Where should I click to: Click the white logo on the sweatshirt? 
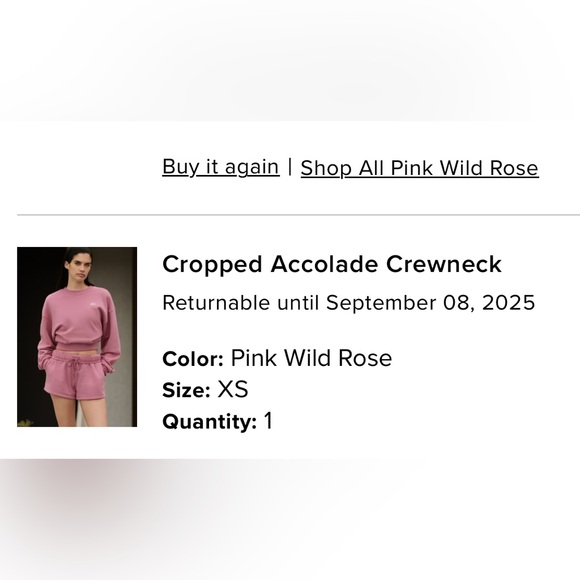[93, 304]
